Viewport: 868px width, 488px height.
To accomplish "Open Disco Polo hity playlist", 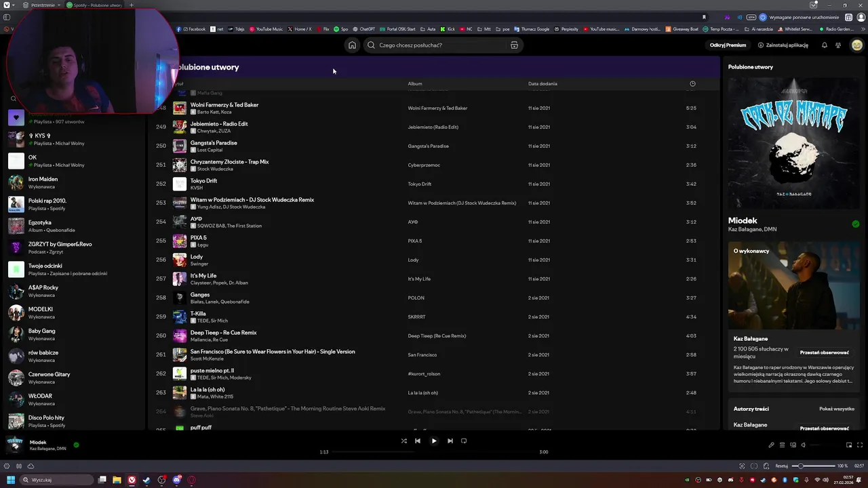I will pos(76,422).
